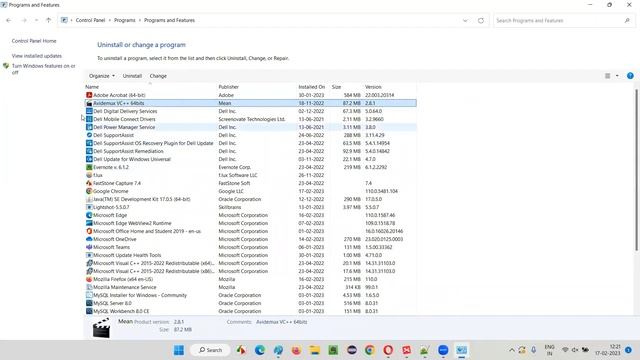
Task: Click the Wi-Fi icon in system tray
Action: [565, 350]
